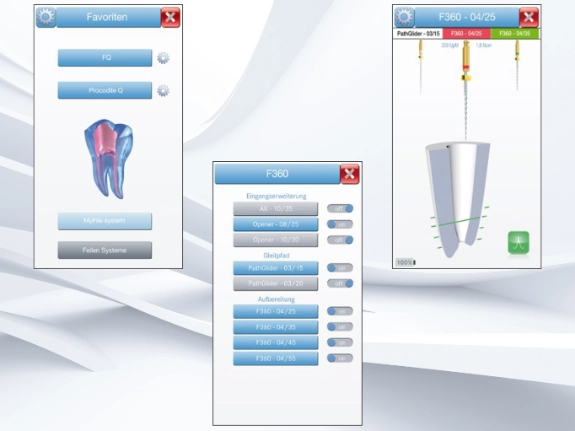Open gear icon next to FQ
Image resolution: width=575 pixels, height=431 pixels.
(163, 58)
